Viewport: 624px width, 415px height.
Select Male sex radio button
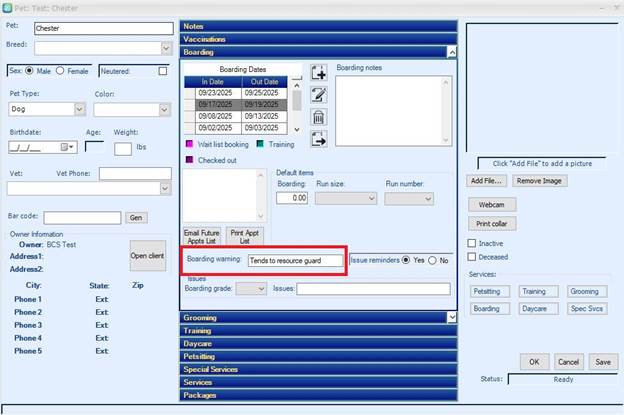click(x=29, y=71)
